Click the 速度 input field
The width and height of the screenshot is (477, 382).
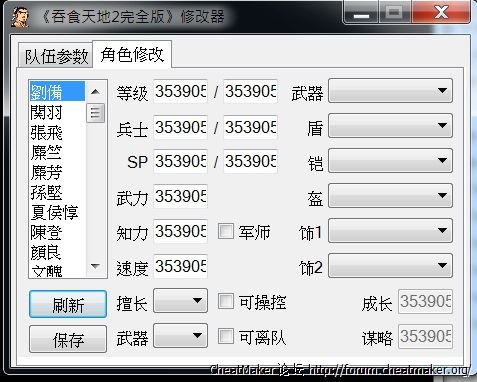pos(180,266)
